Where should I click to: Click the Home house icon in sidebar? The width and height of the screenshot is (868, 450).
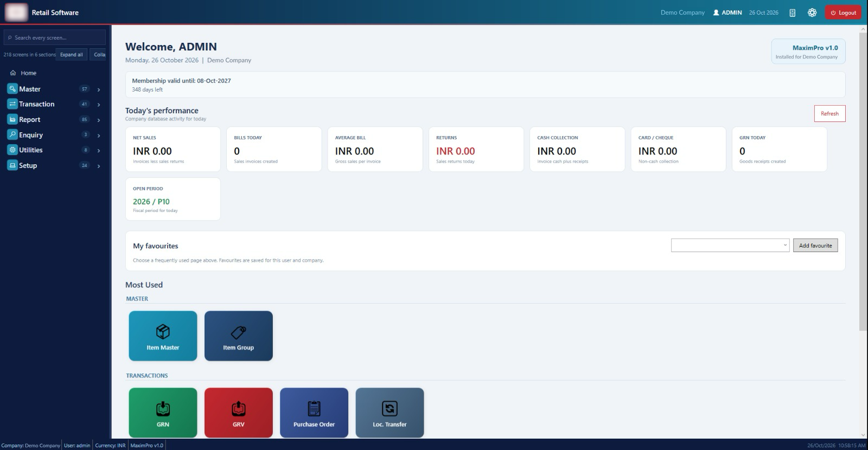(x=13, y=73)
